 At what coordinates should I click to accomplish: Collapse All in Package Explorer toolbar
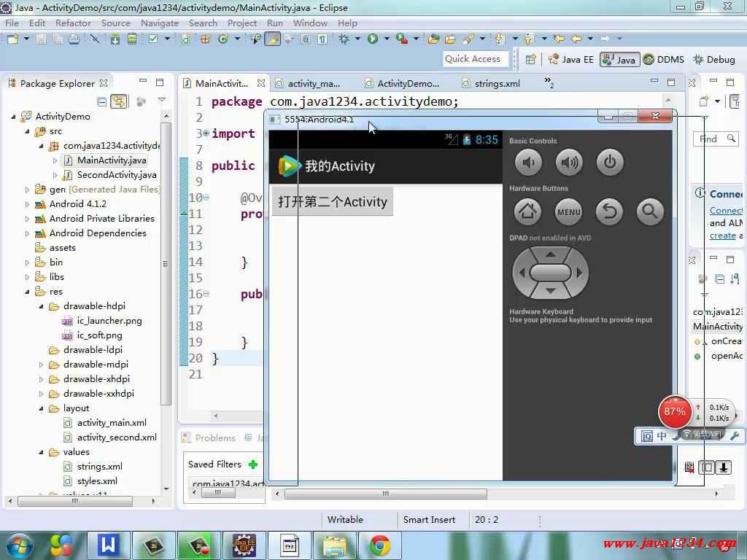(101, 101)
